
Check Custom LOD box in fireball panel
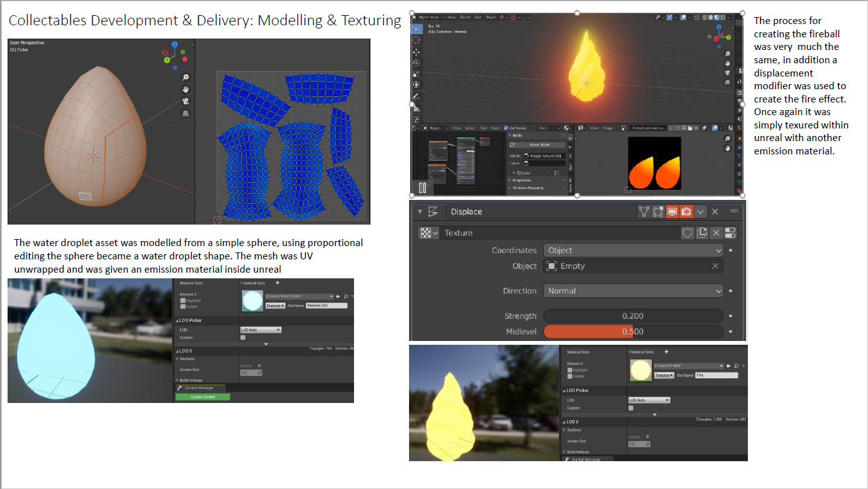click(x=631, y=408)
